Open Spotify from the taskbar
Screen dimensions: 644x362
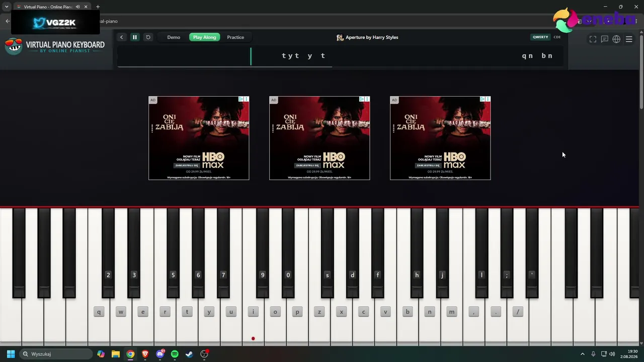[x=175, y=354]
